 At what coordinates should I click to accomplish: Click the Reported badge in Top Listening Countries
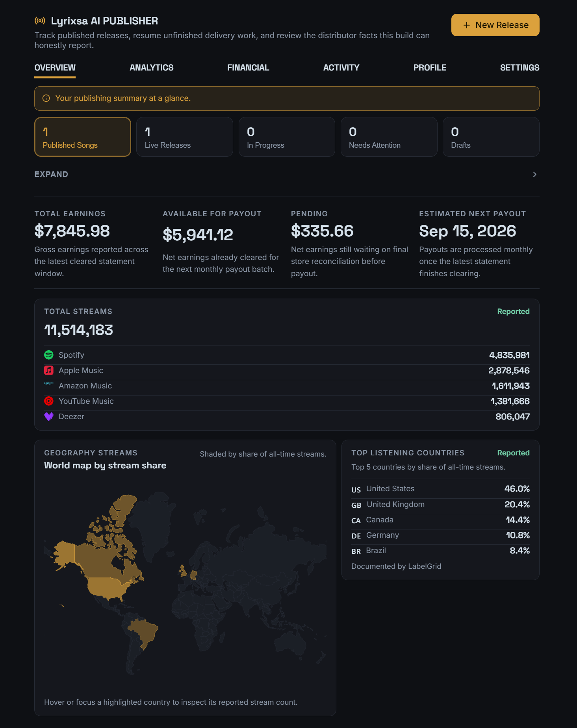(513, 453)
